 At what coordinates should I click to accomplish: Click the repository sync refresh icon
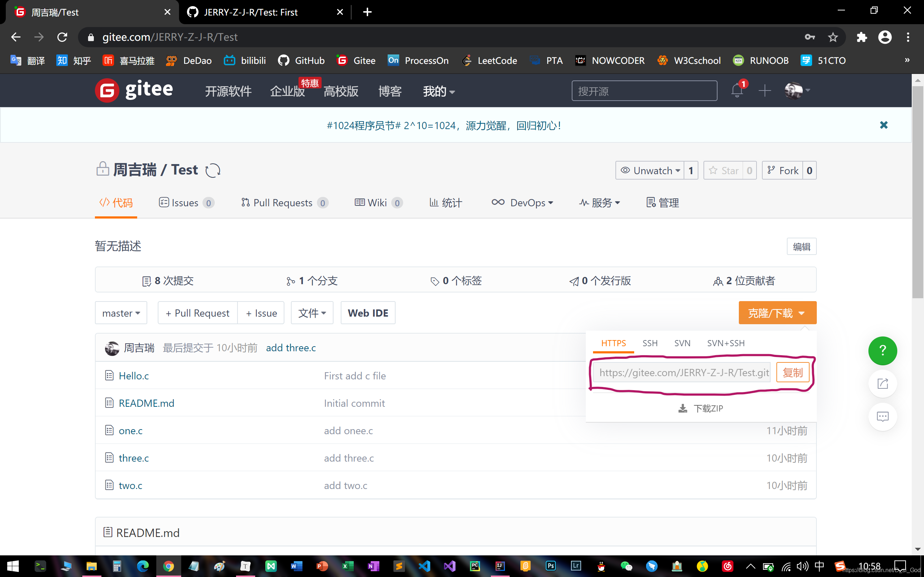point(213,170)
